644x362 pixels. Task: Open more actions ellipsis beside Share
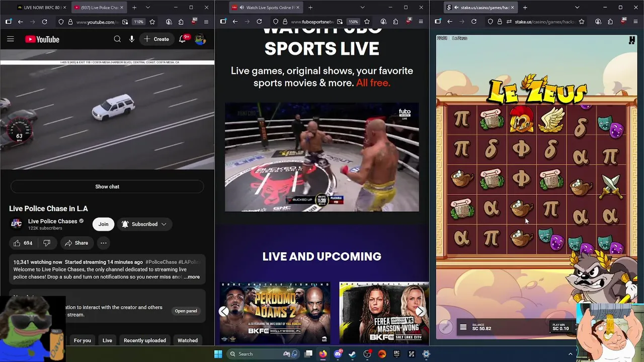pos(103,243)
